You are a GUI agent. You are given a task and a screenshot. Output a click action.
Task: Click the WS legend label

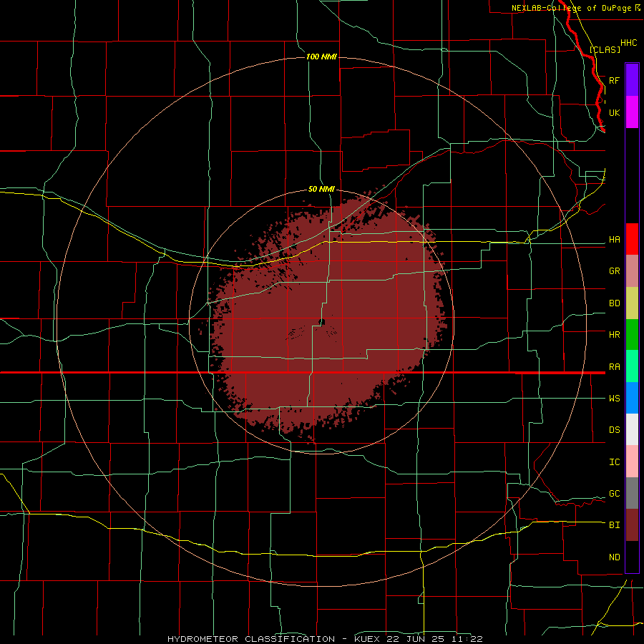[615, 399]
